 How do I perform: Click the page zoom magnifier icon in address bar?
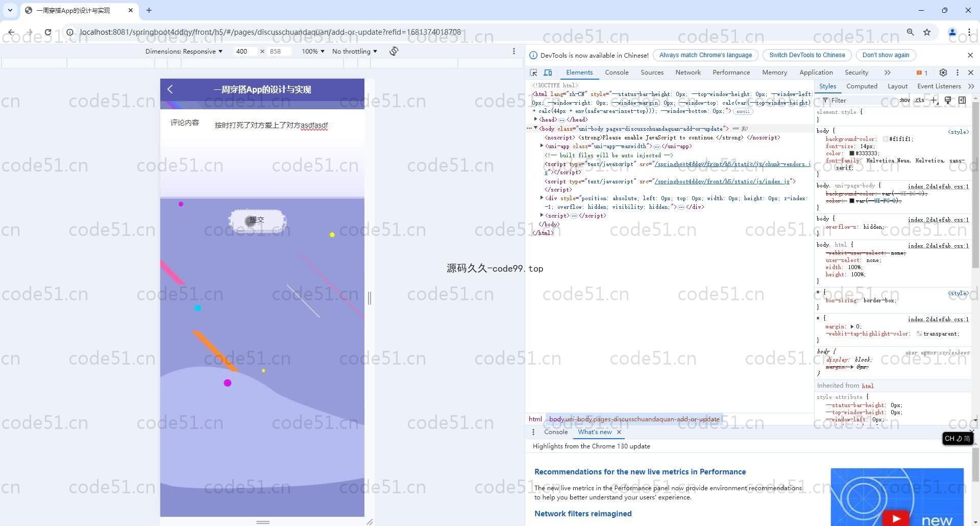tap(910, 32)
